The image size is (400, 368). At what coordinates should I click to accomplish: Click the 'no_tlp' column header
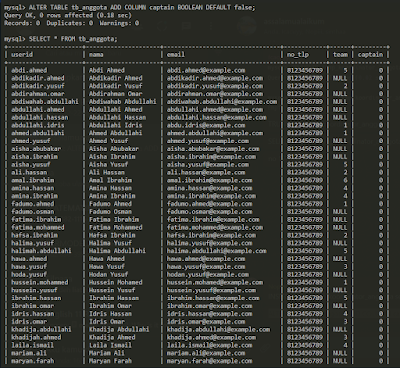[298, 54]
